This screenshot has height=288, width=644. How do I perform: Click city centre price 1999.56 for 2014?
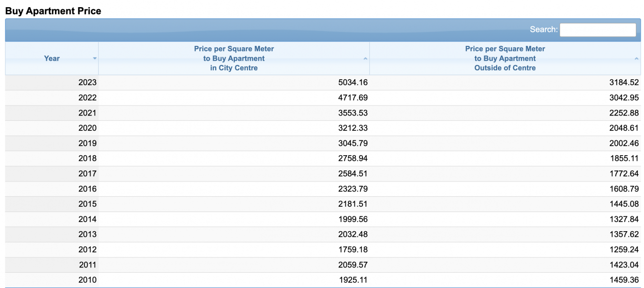coord(353,219)
